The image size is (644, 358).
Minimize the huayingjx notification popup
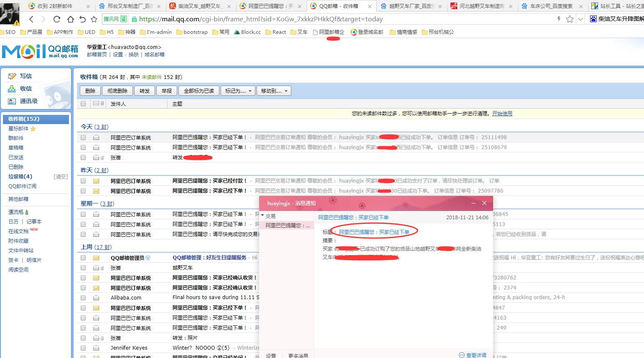[473, 203]
